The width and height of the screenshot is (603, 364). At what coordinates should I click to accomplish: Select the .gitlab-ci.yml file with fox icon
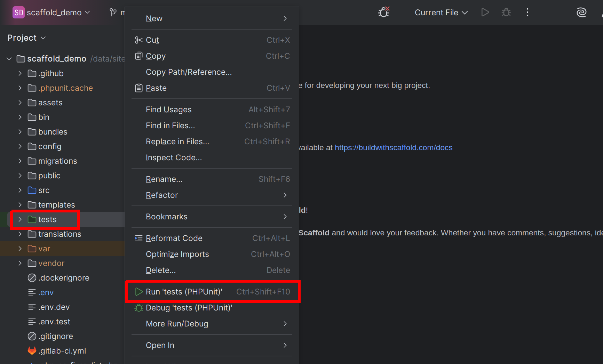62,351
